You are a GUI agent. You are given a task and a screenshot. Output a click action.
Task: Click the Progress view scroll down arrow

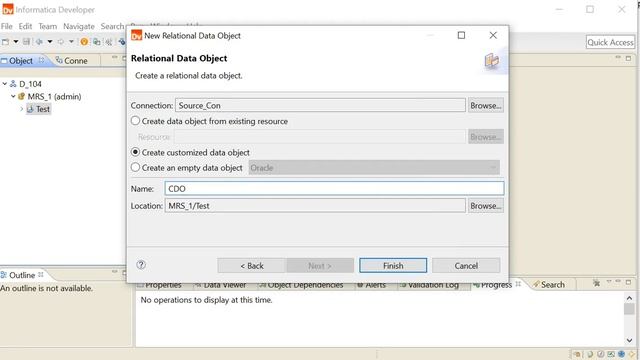point(629,340)
